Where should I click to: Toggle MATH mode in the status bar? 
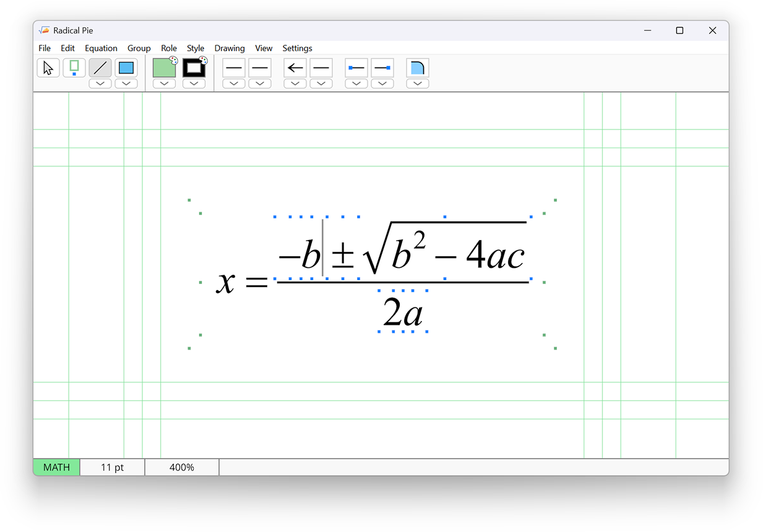pos(56,467)
